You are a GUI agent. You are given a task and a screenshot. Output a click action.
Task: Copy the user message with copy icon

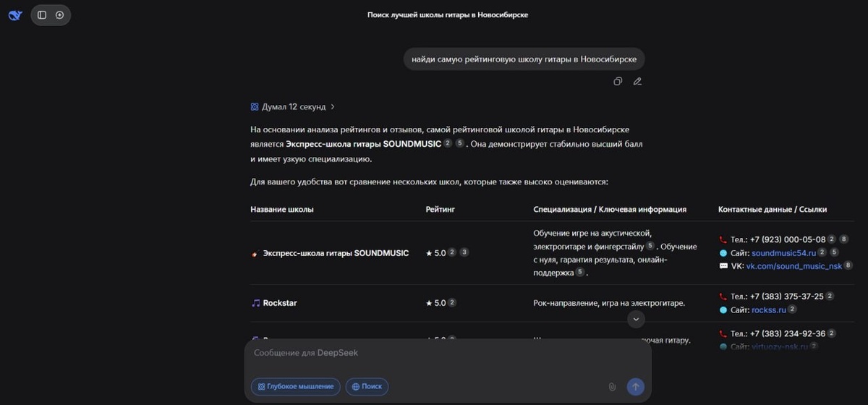pos(618,82)
